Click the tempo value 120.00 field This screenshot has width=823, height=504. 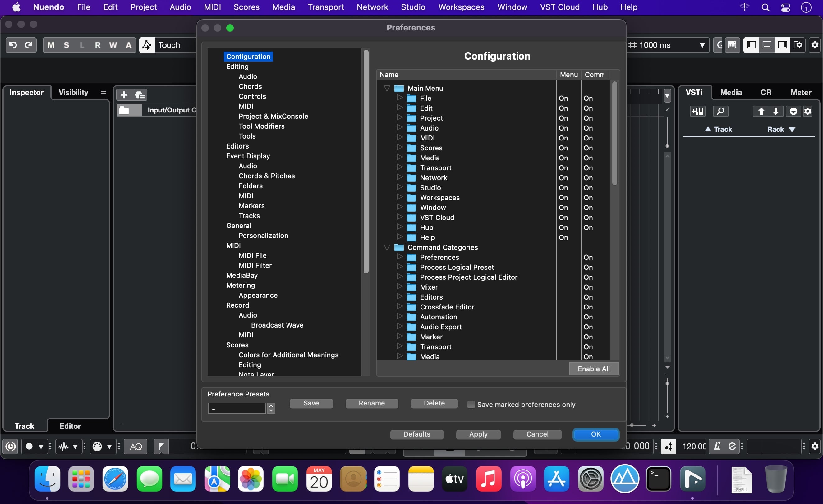click(693, 446)
